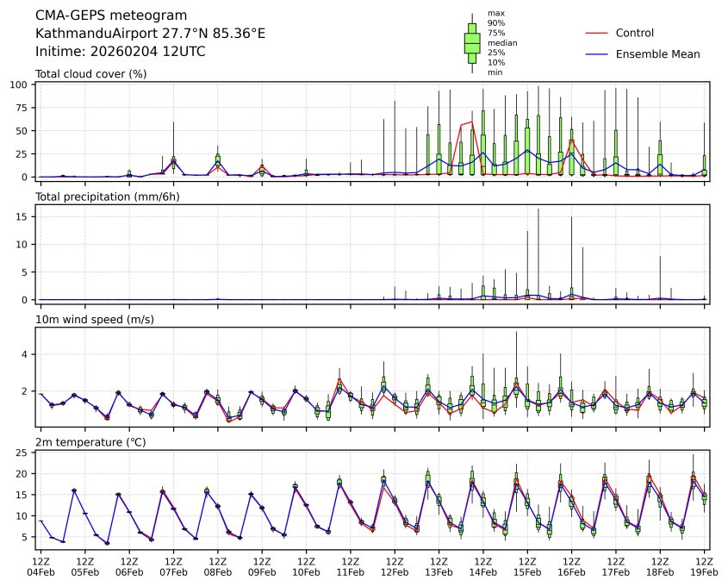Viewport: 728px width, 587px height.
Task: Select the Control legend label
Action: pos(634,33)
